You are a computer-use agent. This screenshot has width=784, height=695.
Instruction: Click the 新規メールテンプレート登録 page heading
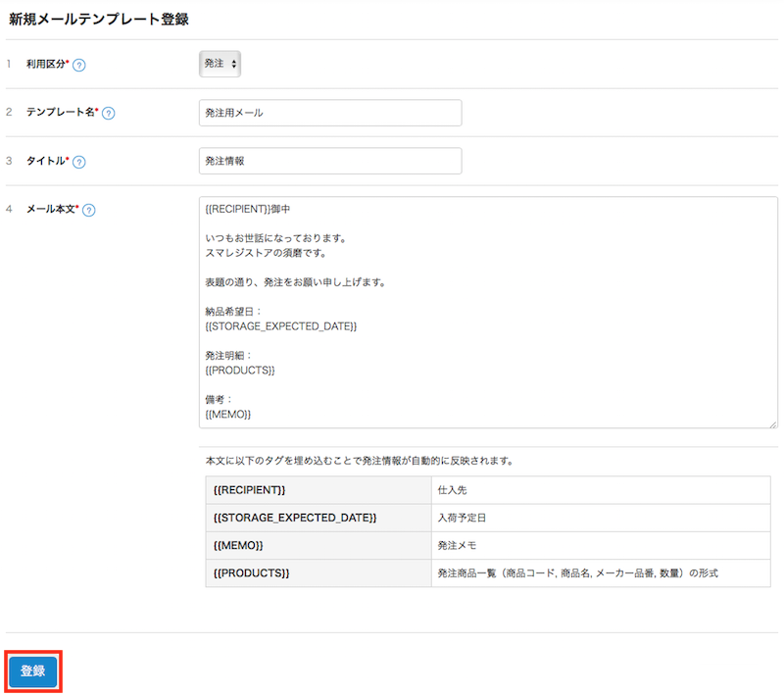pyautogui.click(x=99, y=19)
